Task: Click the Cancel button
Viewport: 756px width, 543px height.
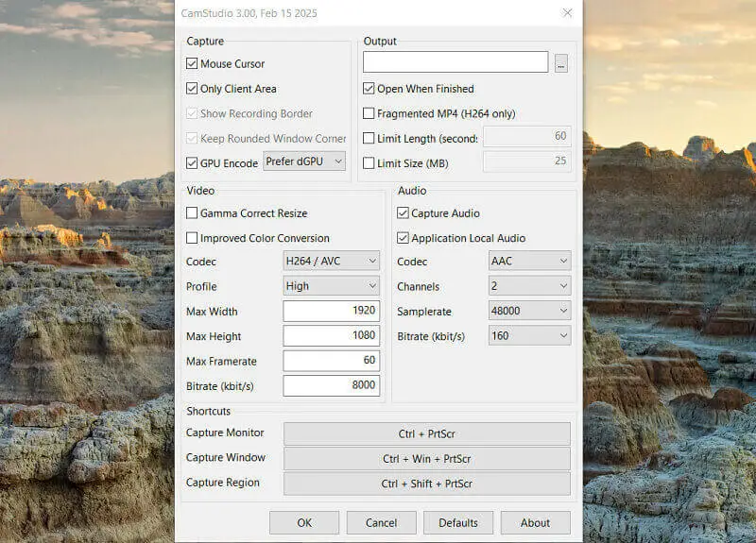Action: [x=382, y=523]
